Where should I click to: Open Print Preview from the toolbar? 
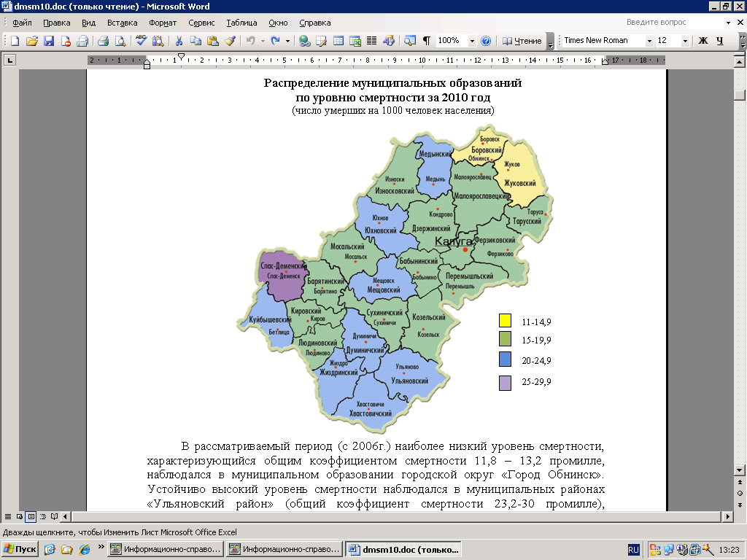pos(120,41)
